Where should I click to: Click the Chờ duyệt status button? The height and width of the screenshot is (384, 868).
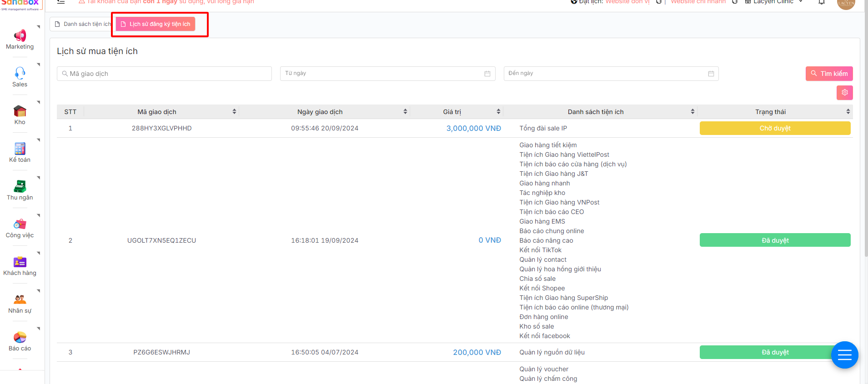click(775, 129)
